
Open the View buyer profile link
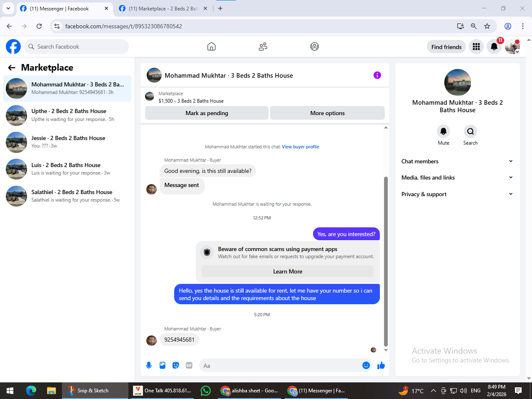click(x=300, y=147)
